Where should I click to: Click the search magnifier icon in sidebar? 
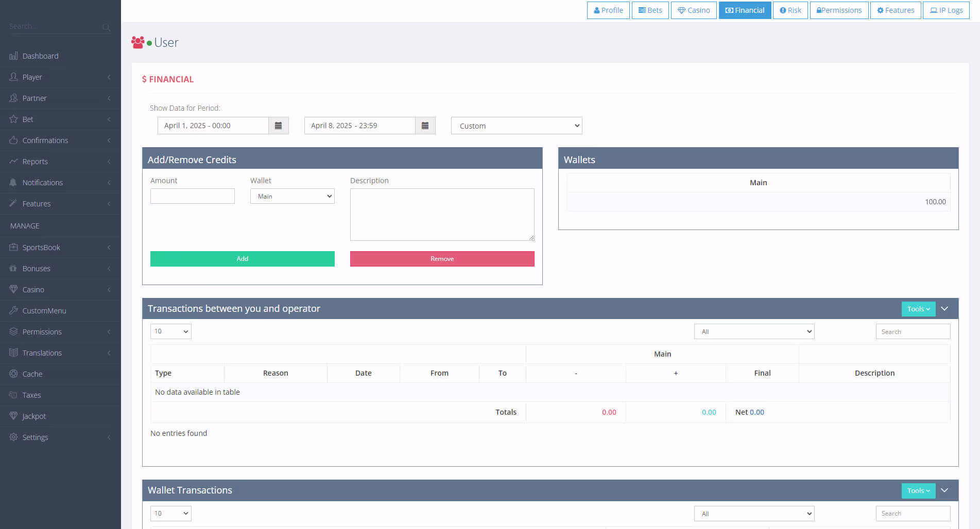coord(106,27)
